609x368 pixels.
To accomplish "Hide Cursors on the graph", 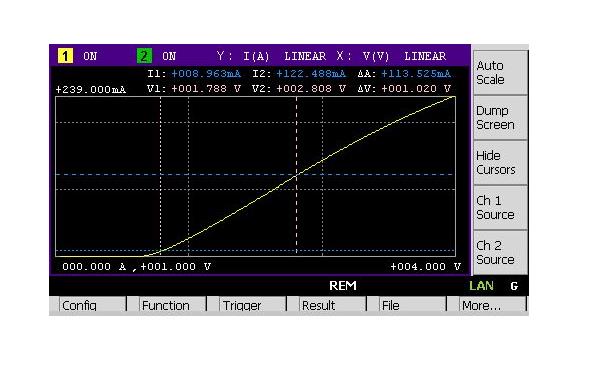I will [x=500, y=162].
